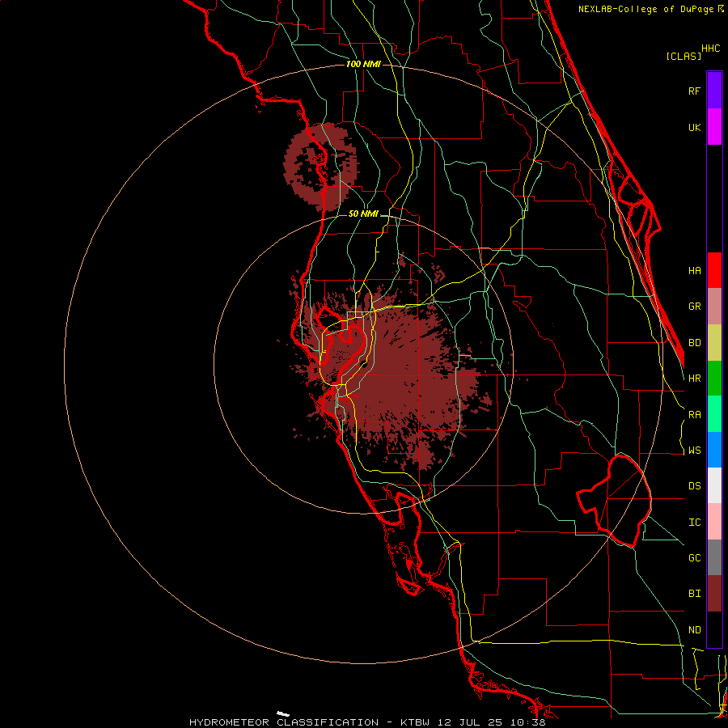Click the HA red legend color swatch
Image resolution: width=728 pixels, height=728 pixels.
714,270
